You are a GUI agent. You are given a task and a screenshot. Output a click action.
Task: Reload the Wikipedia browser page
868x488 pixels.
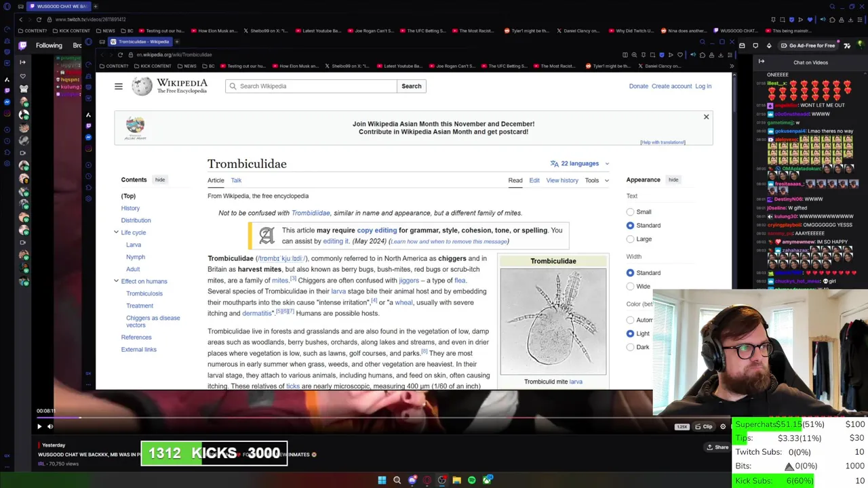pos(120,55)
